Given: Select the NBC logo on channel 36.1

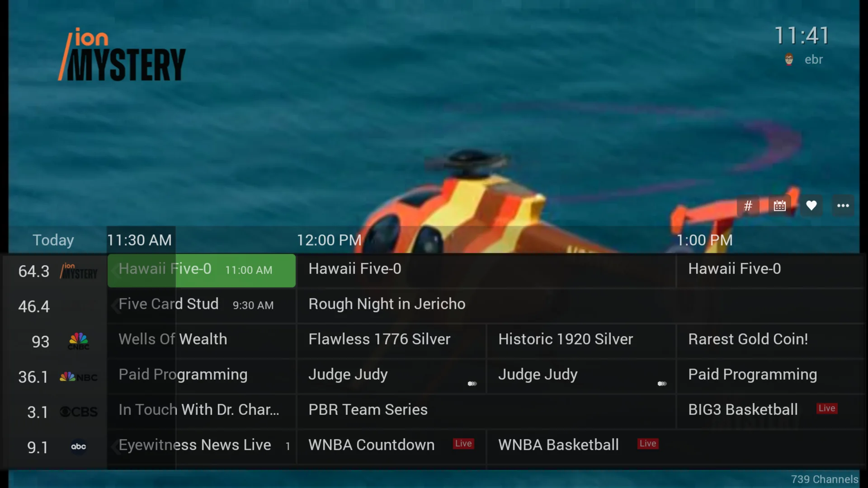Looking at the screenshot, I should [x=79, y=377].
